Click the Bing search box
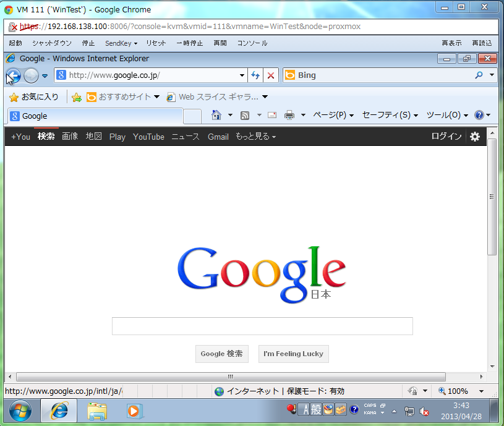 point(379,75)
